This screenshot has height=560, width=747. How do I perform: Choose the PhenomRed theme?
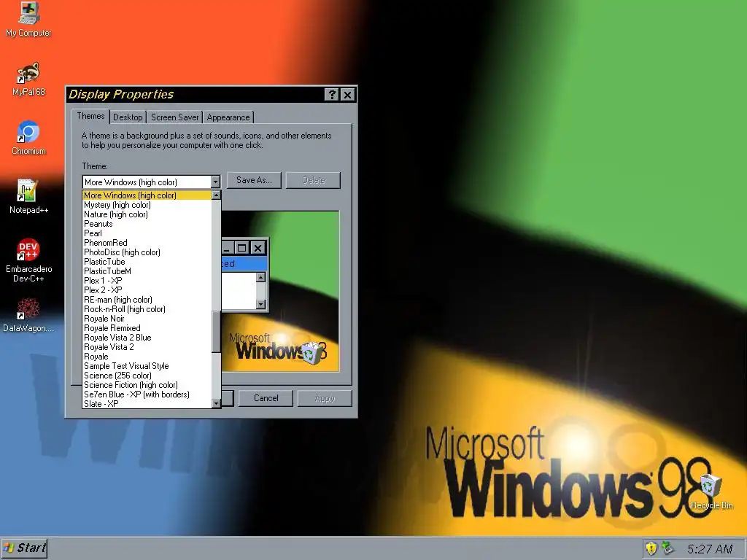click(x=147, y=243)
